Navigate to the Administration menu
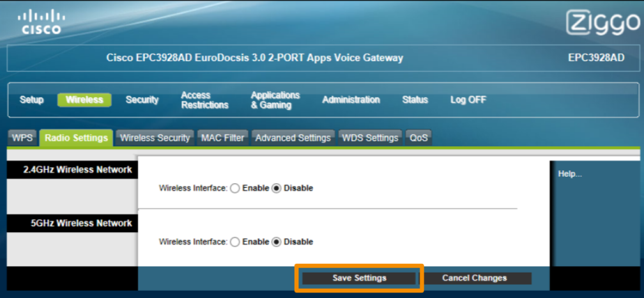Viewport: 644px width, 298px height. click(351, 100)
